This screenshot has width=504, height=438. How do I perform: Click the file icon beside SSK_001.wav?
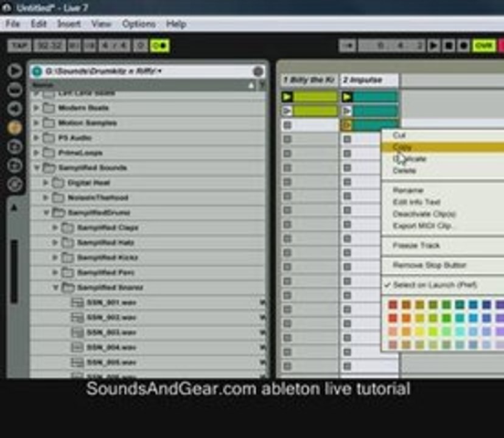coord(77,302)
